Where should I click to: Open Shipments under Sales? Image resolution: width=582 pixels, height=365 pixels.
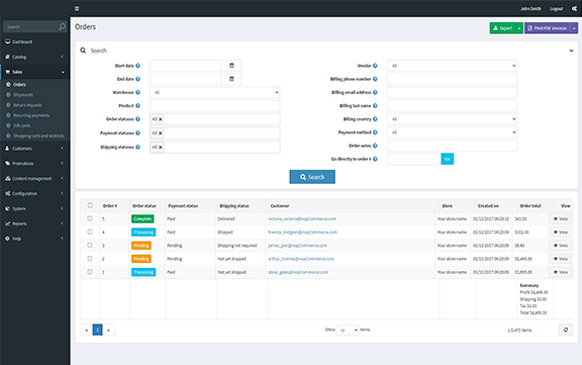pos(23,95)
